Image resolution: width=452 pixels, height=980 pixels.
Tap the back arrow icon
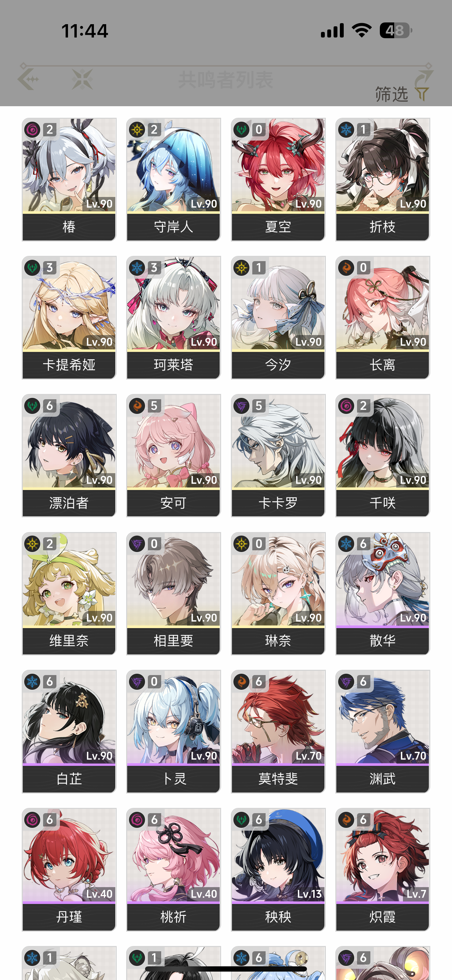pyautogui.click(x=28, y=79)
